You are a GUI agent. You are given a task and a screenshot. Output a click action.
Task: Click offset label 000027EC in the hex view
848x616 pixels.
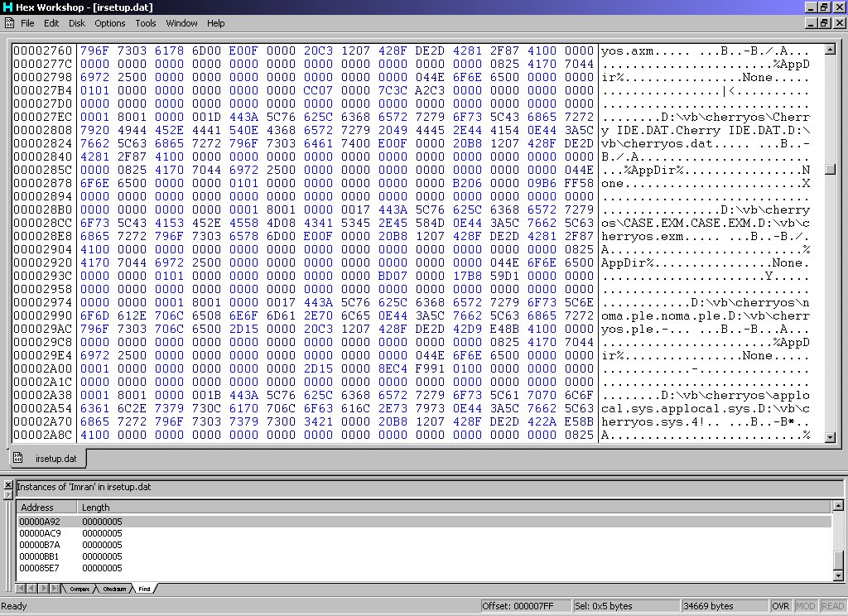[x=43, y=117]
